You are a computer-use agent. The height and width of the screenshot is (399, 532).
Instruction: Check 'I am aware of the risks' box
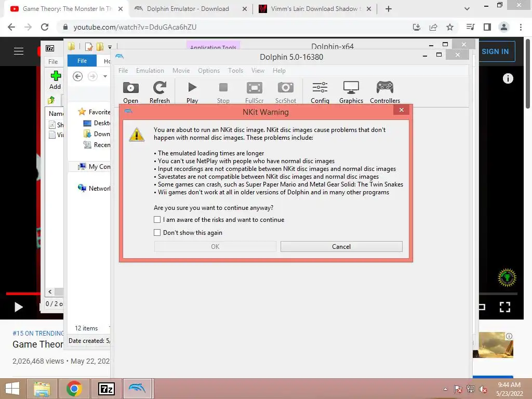(x=157, y=220)
